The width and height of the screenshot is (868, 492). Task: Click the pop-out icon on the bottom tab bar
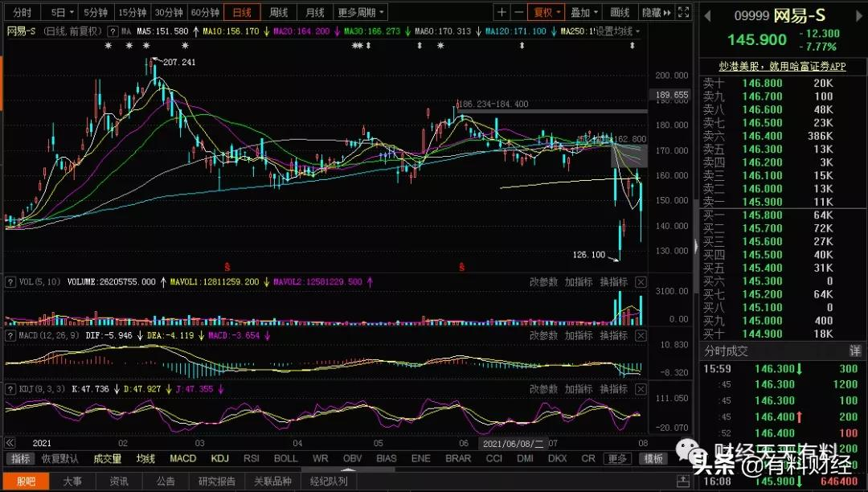[x=683, y=481]
